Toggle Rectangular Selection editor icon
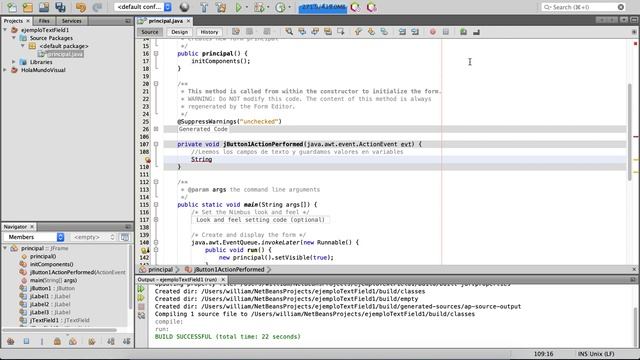 341,32
